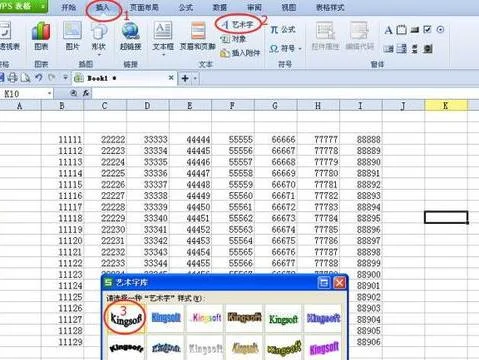Click cell containing 66670
The width and height of the screenshot is (479, 360).
[x=276, y=184]
